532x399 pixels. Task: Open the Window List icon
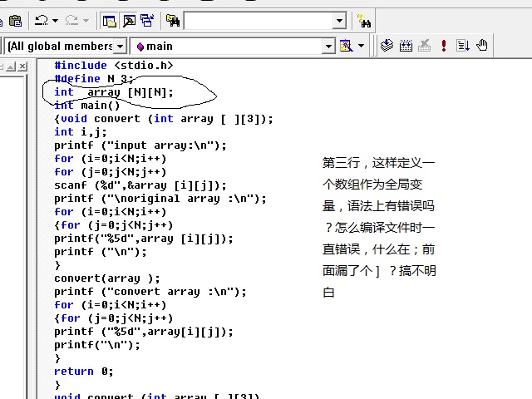click(x=147, y=20)
